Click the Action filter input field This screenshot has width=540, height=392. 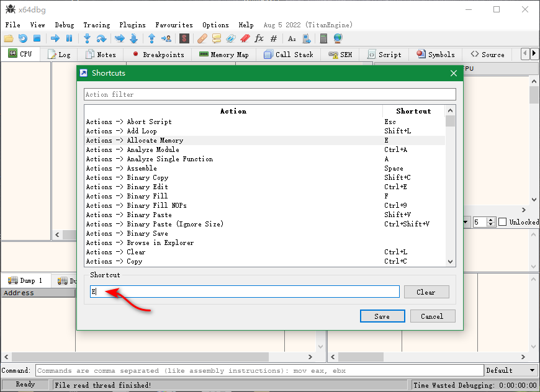pyautogui.click(x=269, y=94)
